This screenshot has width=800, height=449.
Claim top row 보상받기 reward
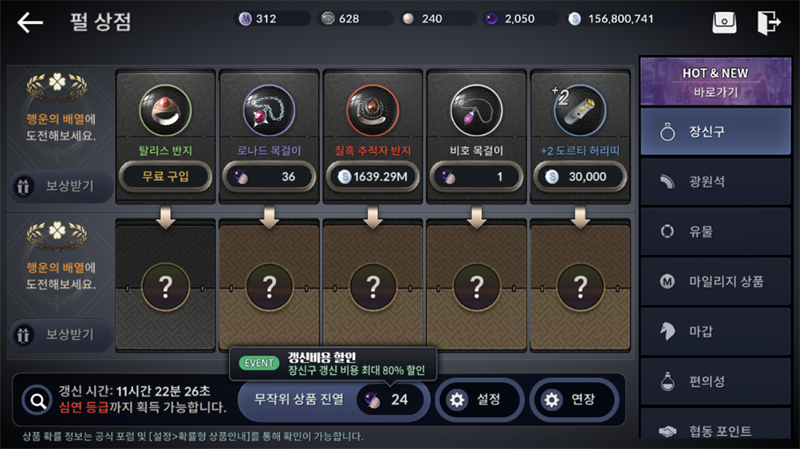coord(61,186)
